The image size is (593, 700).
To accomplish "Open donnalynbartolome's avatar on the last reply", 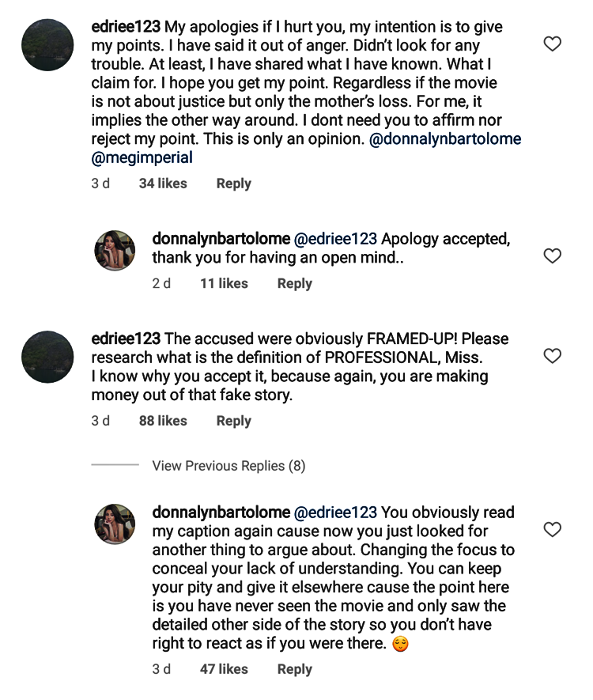I will click(x=115, y=524).
